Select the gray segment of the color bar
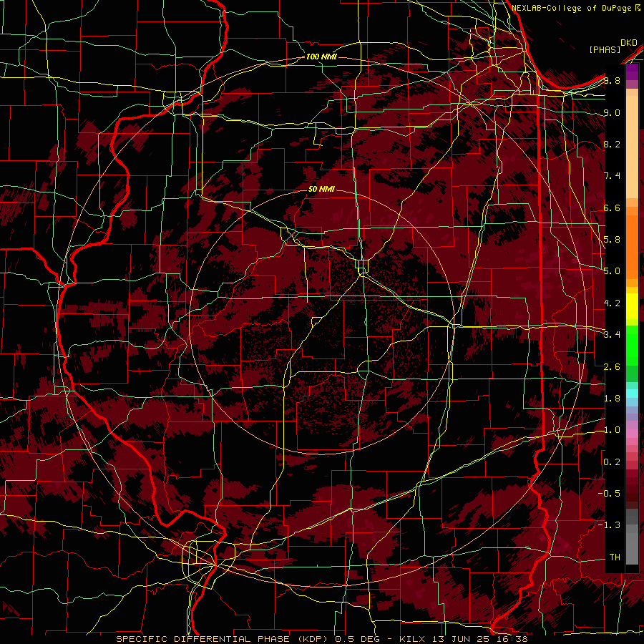Image resolution: width=644 pixels, height=644 pixels. point(632,537)
